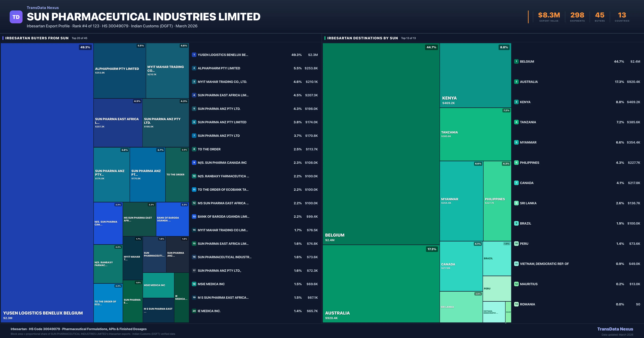Image resolution: width=644 pixels, height=338 pixels.
Task: Select the Tanzania destination tile
Action: (475, 134)
